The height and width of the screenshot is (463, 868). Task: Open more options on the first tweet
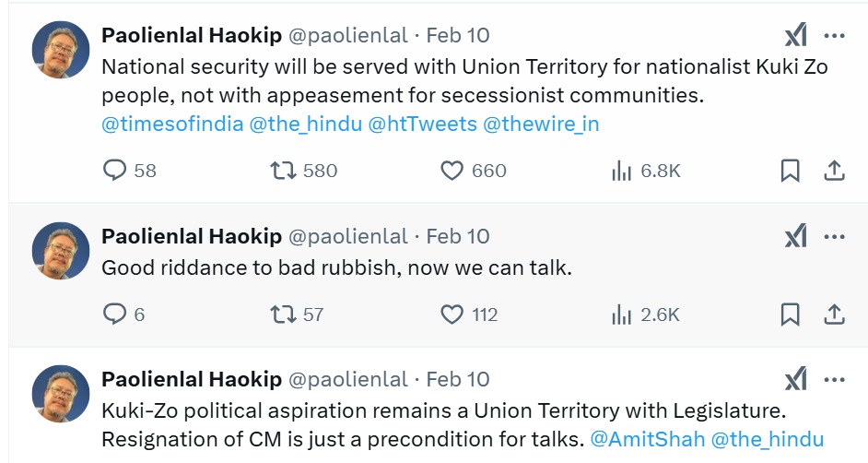click(x=834, y=36)
